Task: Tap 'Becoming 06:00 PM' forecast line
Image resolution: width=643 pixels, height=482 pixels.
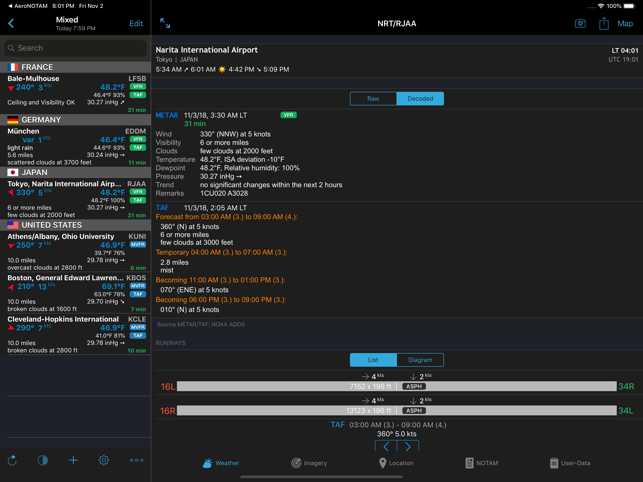Action: 221,299
